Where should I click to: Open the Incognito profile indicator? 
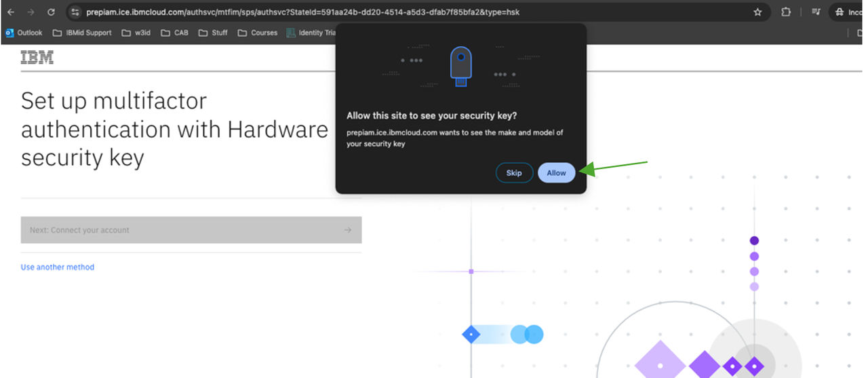[x=848, y=12]
